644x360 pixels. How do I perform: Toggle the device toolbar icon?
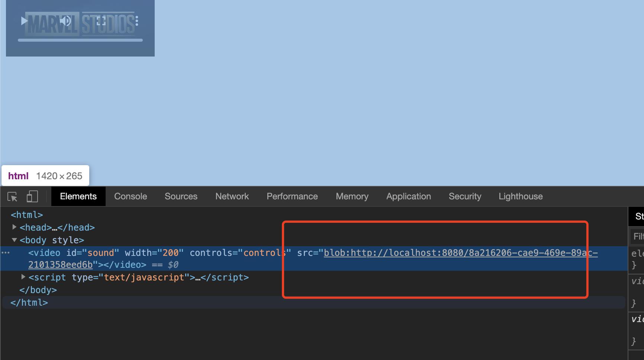[32, 196]
